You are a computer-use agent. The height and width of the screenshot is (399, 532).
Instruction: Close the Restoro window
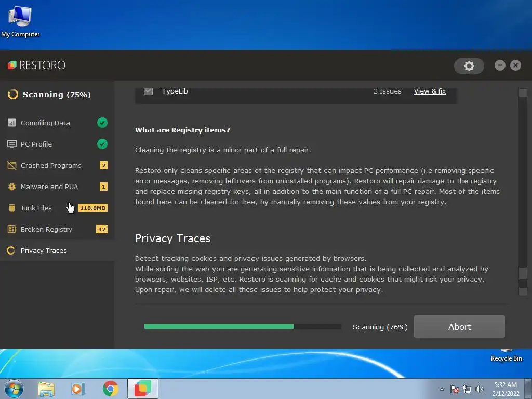515,65
